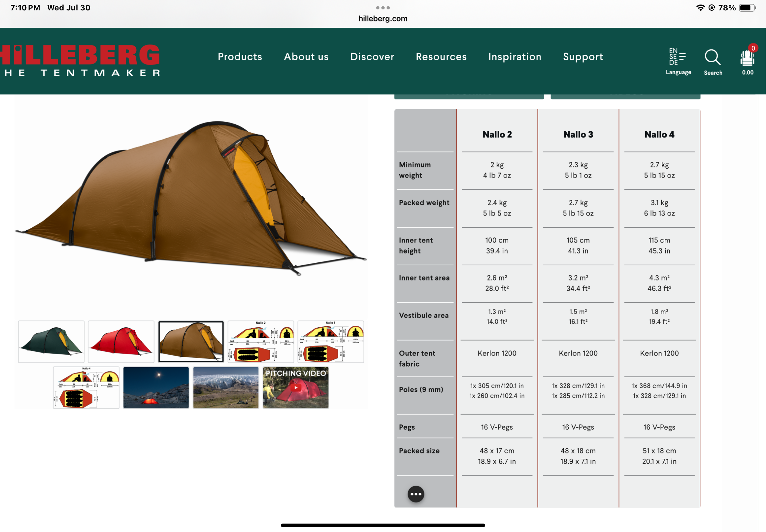Viewport: 766px width, 532px height.
Task: Click the Packed size row label
Action: [419, 451]
